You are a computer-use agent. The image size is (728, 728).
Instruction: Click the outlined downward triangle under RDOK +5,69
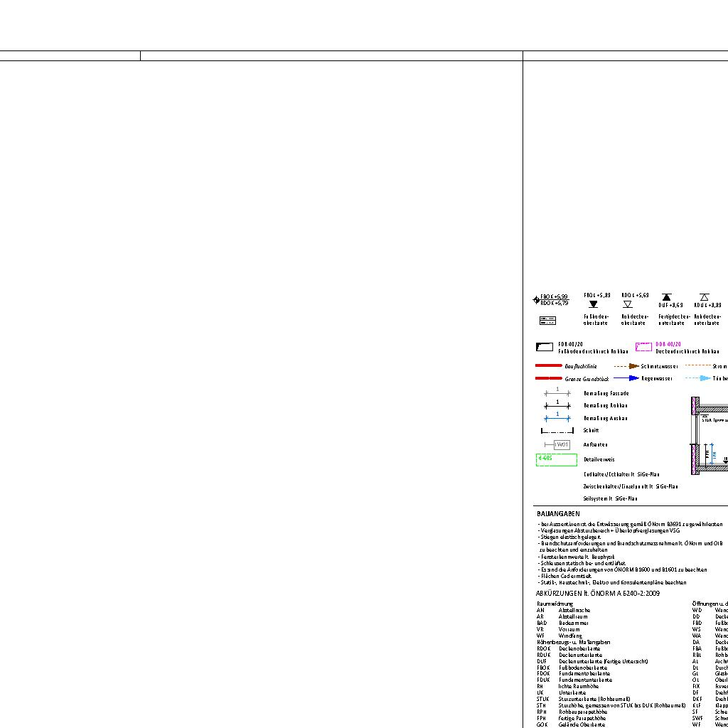[628, 304]
